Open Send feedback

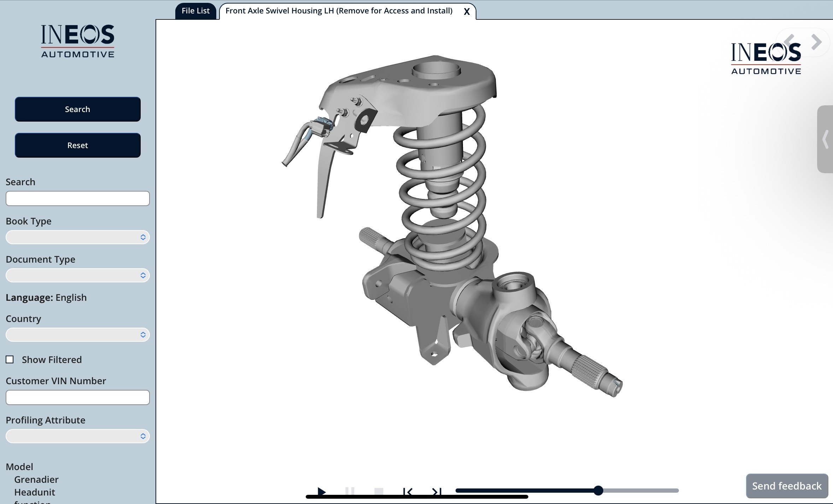pos(787,486)
